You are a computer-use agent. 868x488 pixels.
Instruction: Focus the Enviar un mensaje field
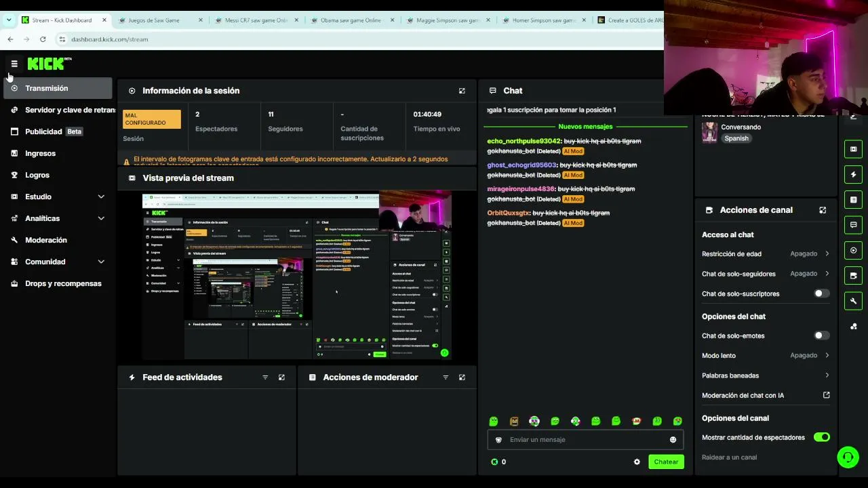pyautogui.click(x=585, y=440)
